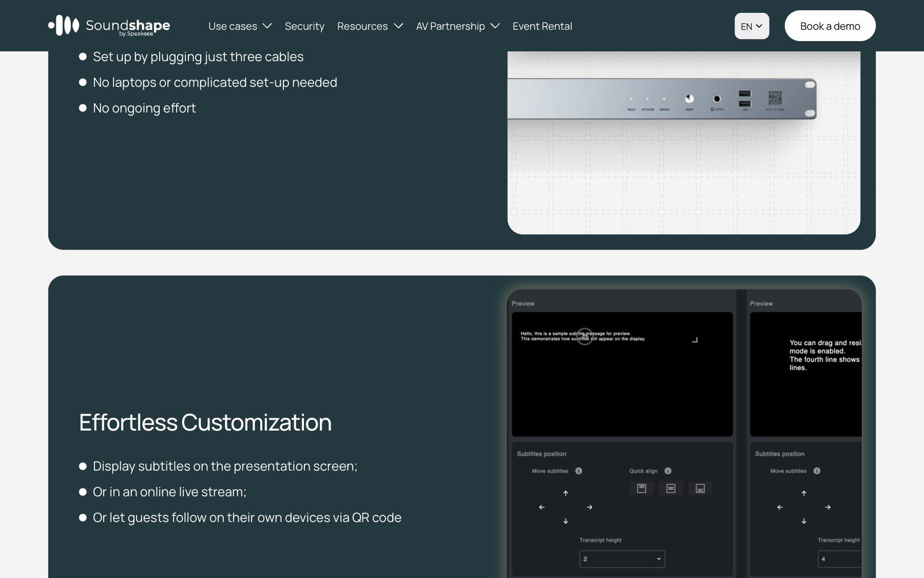Open the Event Rental page

tap(542, 26)
